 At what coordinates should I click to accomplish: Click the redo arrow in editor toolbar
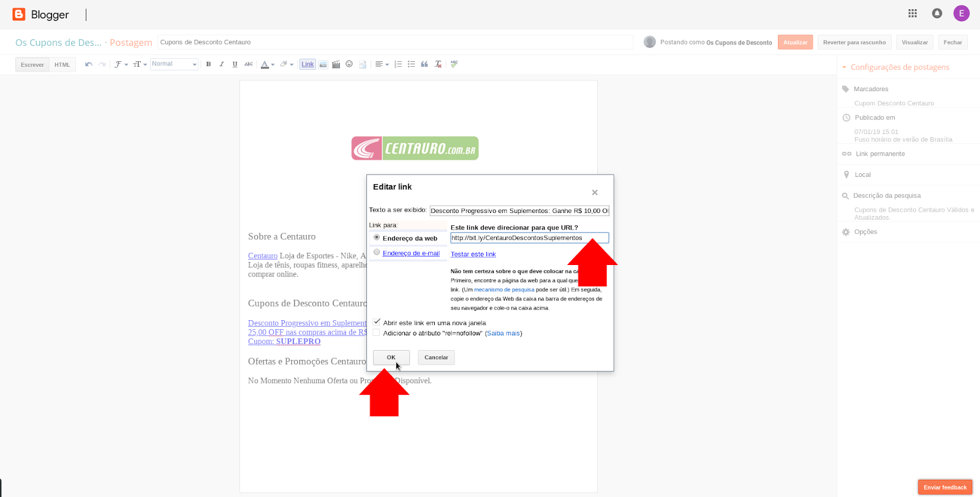(x=102, y=64)
